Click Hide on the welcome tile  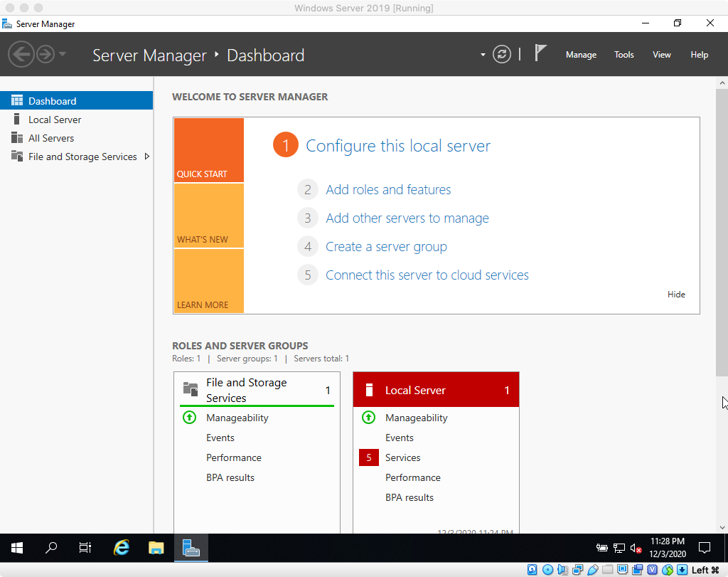pos(676,294)
